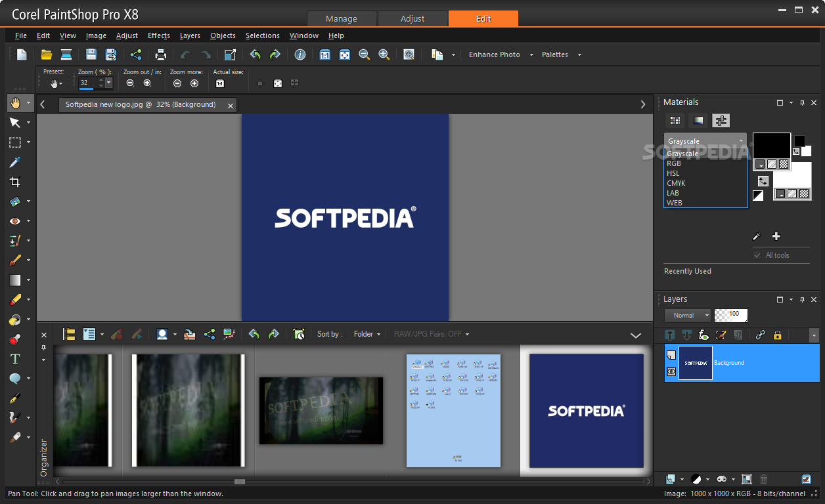This screenshot has height=504, width=825.
Task: Choose HSL from the color model list
Action: click(673, 173)
